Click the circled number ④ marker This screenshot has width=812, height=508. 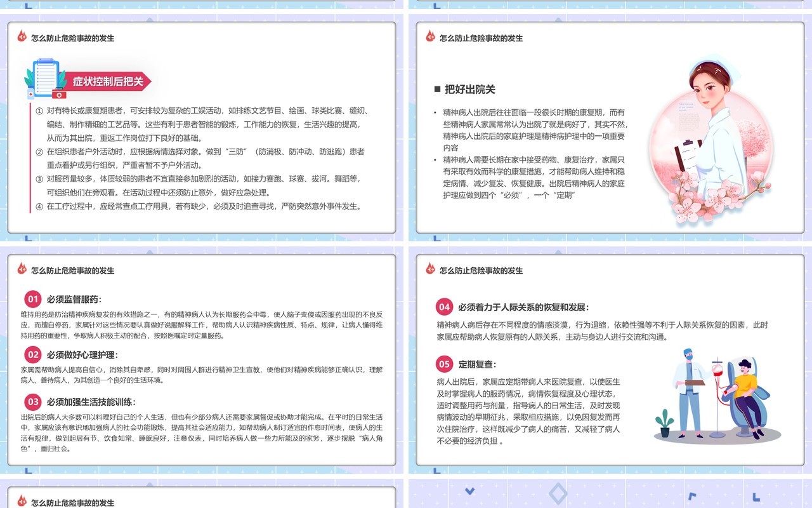click(x=39, y=206)
